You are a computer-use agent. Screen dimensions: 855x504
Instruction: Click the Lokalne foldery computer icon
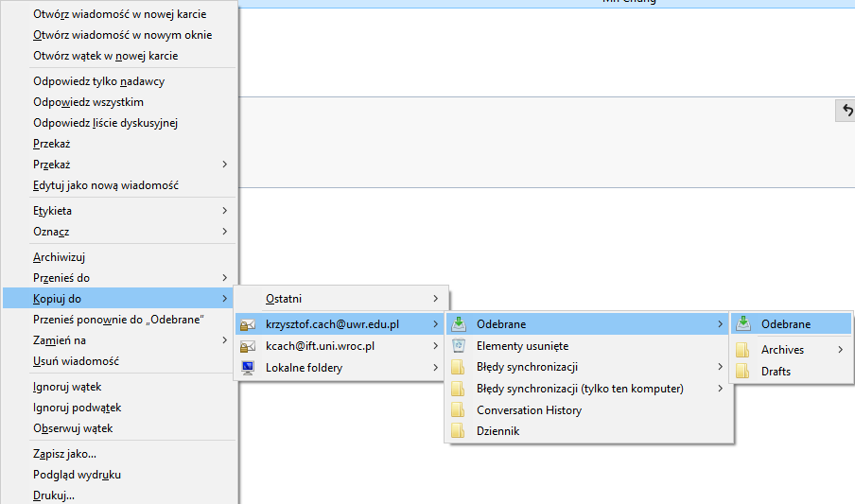249,368
